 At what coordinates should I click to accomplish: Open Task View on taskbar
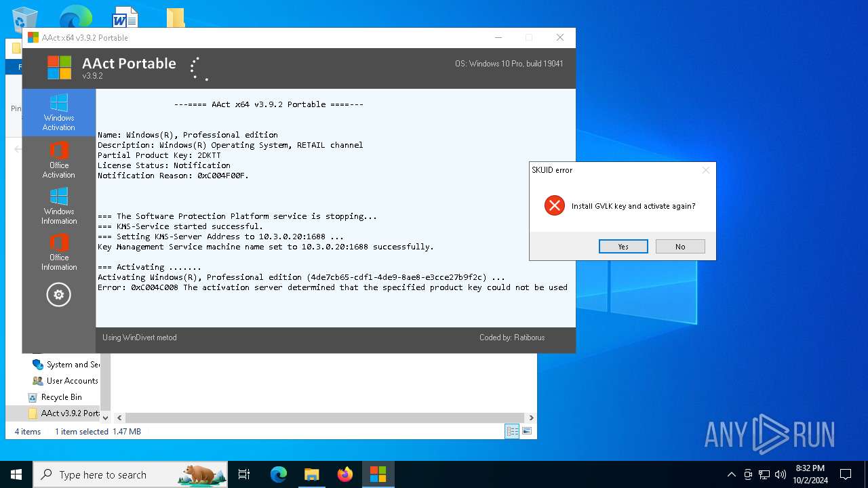click(244, 474)
